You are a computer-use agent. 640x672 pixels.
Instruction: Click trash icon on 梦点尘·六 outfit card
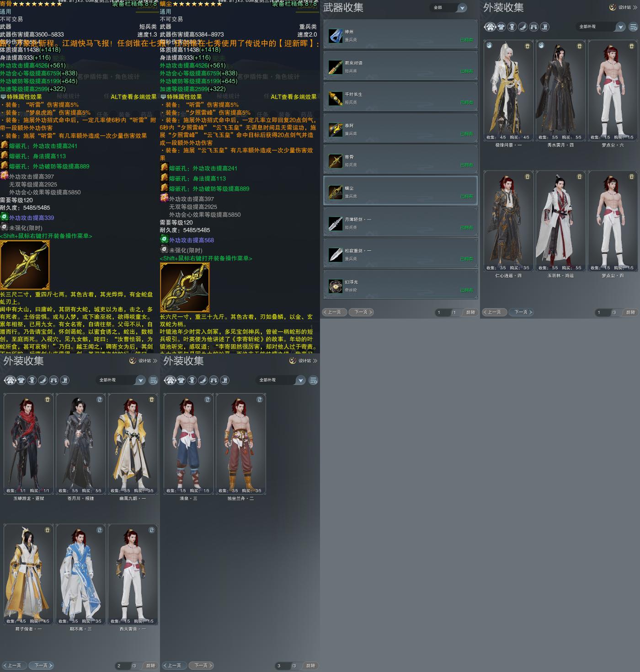[631, 46]
